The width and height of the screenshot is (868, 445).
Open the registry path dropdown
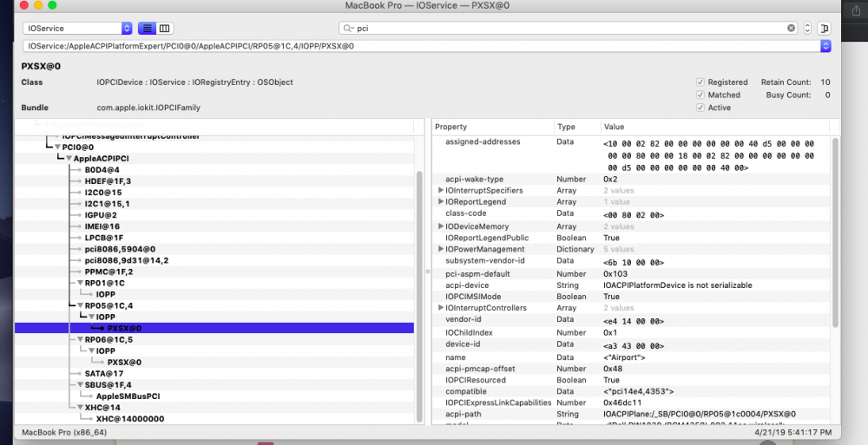pos(825,45)
